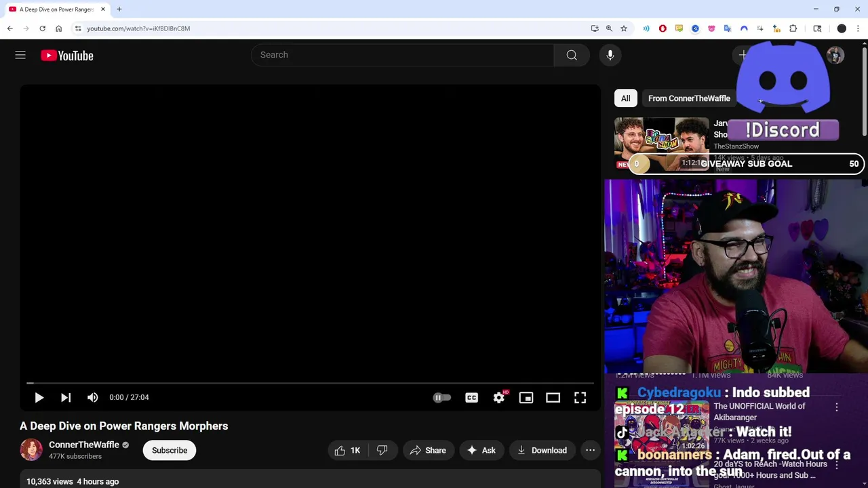The height and width of the screenshot is (488, 868).
Task: Open the Ask AI feature
Action: pos(481,450)
